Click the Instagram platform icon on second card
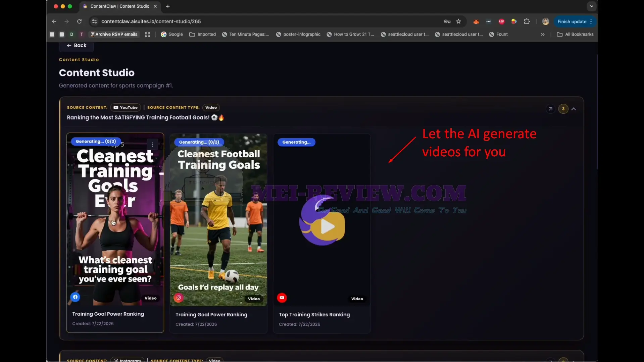Image resolution: width=644 pixels, height=362 pixels. click(179, 298)
